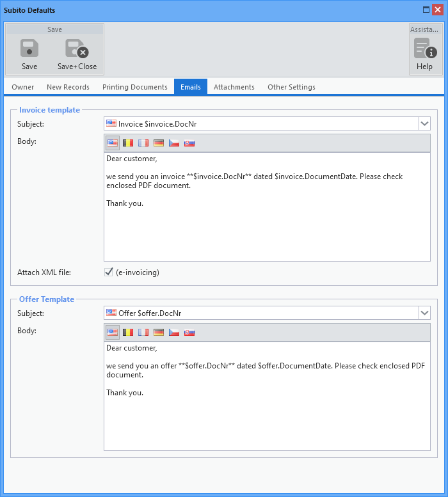This screenshot has height=497, width=448.
Task: Click flag icon in Invoice subject field
Action: click(111, 123)
